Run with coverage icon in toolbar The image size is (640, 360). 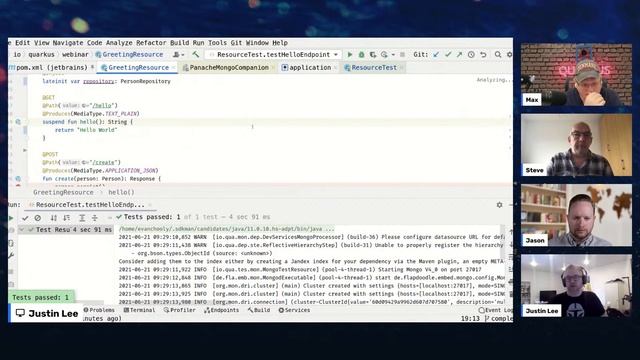coord(373,54)
